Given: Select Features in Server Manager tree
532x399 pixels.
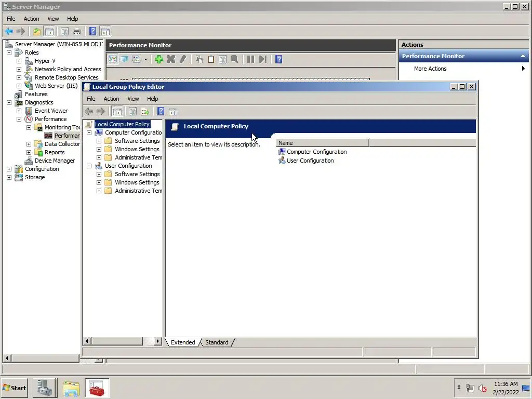Looking at the screenshot, I should click(36, 94).
